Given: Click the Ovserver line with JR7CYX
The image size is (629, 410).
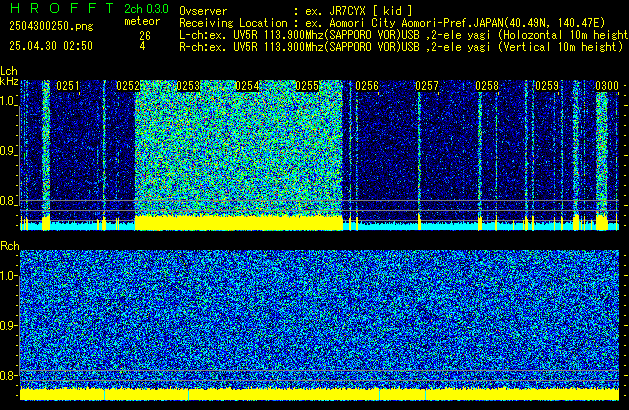Looking at the screenshot, I should tap(296, 11).
